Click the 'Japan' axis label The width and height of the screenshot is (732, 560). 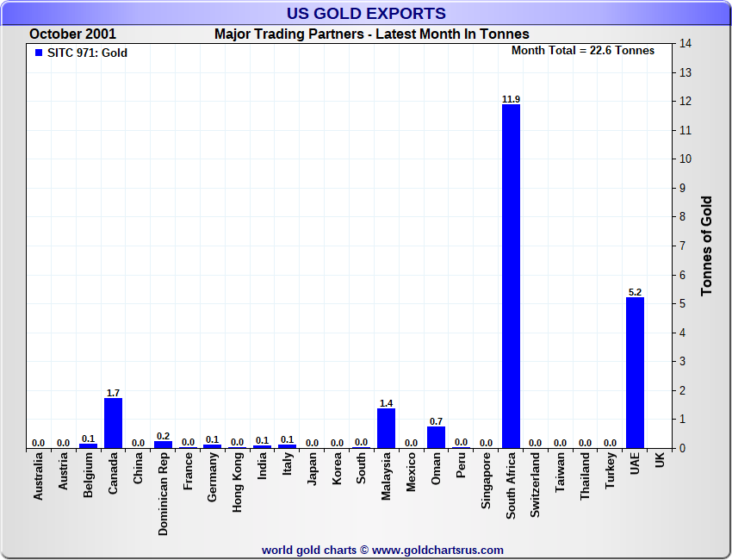click(x=312, y=469)
